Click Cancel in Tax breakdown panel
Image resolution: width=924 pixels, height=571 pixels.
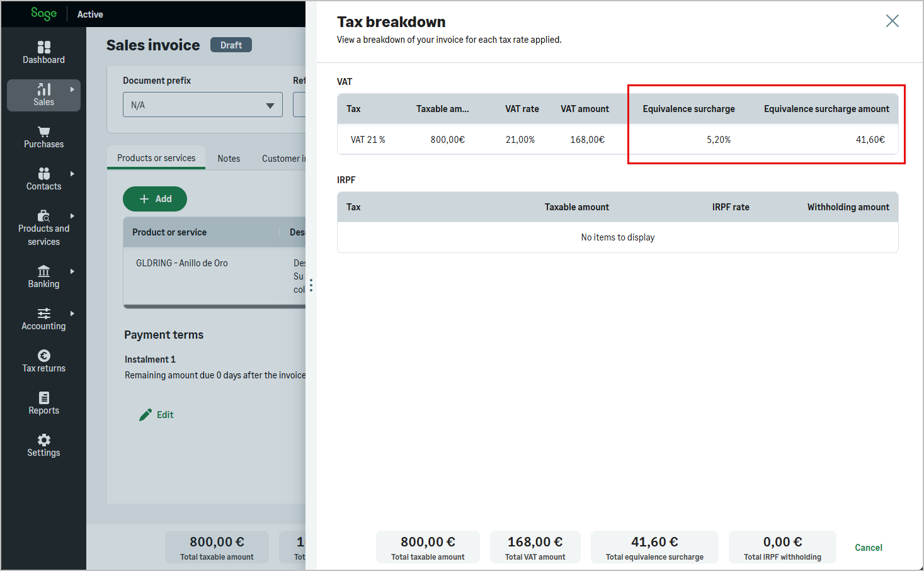pos(869,548)
